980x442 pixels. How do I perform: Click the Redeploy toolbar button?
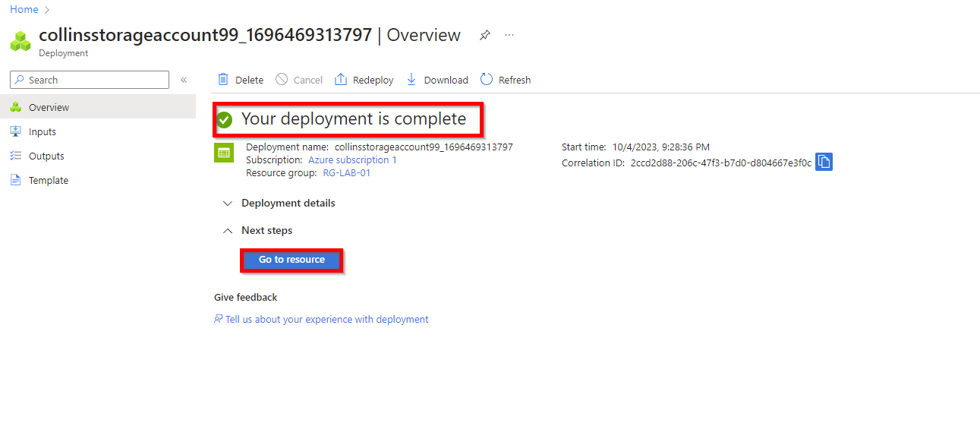coord(364,80)
